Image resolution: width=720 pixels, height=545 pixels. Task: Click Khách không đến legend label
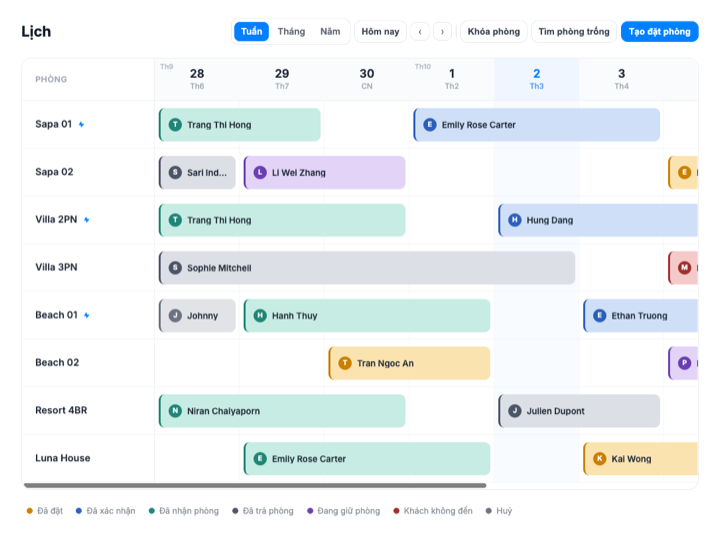pos(438,511)
